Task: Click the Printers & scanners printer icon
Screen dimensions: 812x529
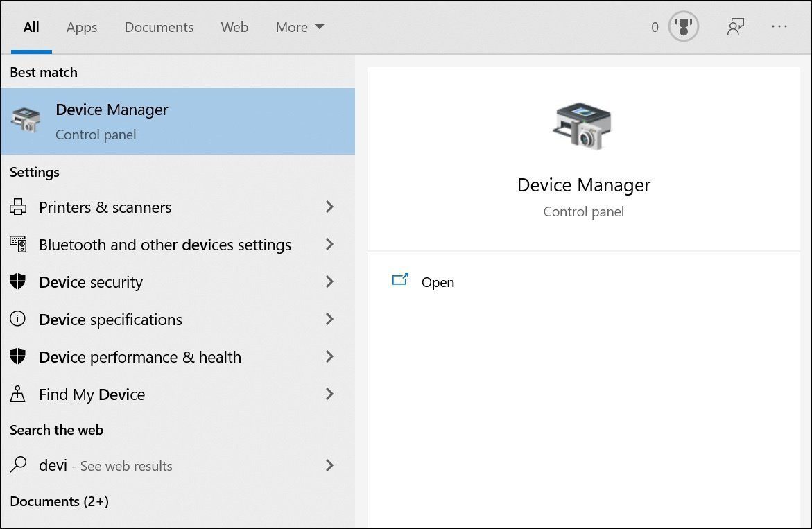Action: click(x=18, y=207)
